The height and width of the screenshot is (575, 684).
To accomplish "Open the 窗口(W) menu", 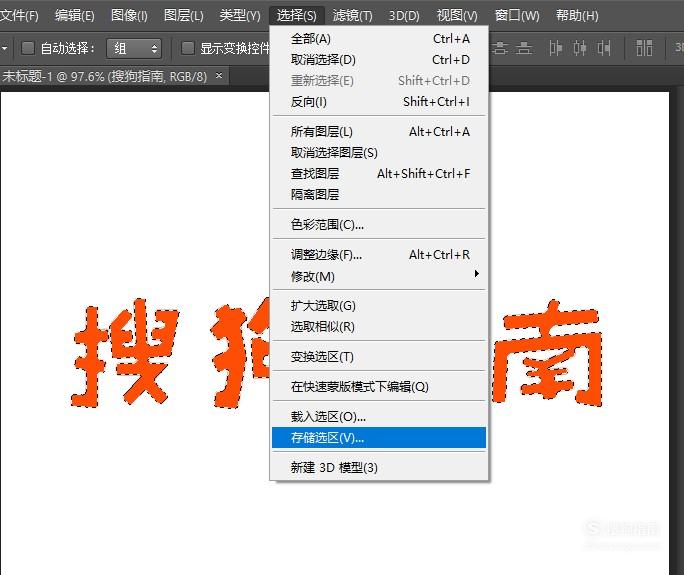I will click(x=517, y=16).
